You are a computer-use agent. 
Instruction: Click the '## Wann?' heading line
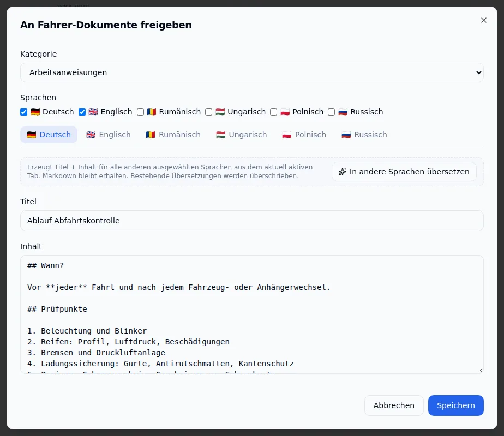pos(46,265)
